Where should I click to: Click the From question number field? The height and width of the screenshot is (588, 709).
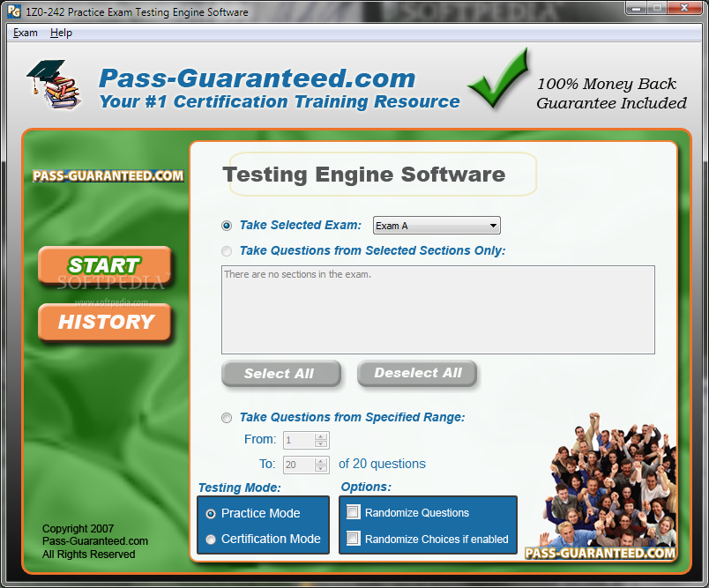299,440
